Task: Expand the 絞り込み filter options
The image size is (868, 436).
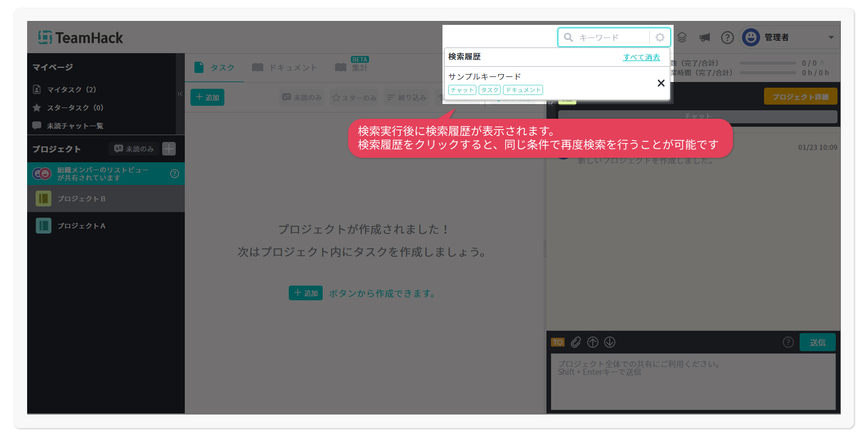Action: click(406, 97)
